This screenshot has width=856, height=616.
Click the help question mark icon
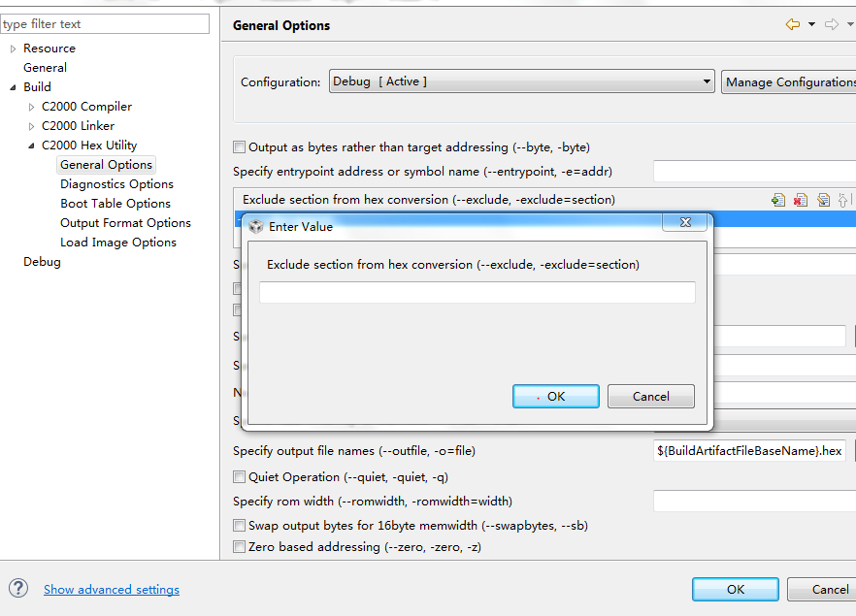coord(18,588)
